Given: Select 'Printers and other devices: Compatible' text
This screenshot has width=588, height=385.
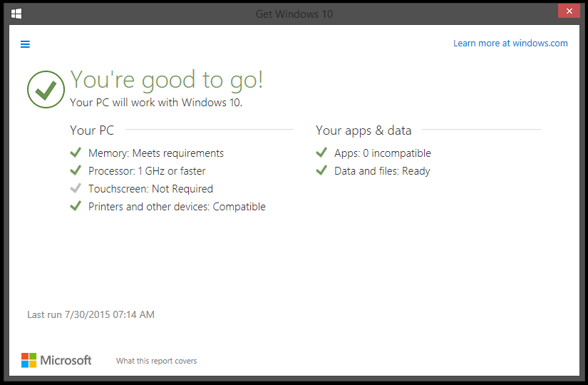Looking at the screenshot, I should pyautogui.click(x=177, y=207).
